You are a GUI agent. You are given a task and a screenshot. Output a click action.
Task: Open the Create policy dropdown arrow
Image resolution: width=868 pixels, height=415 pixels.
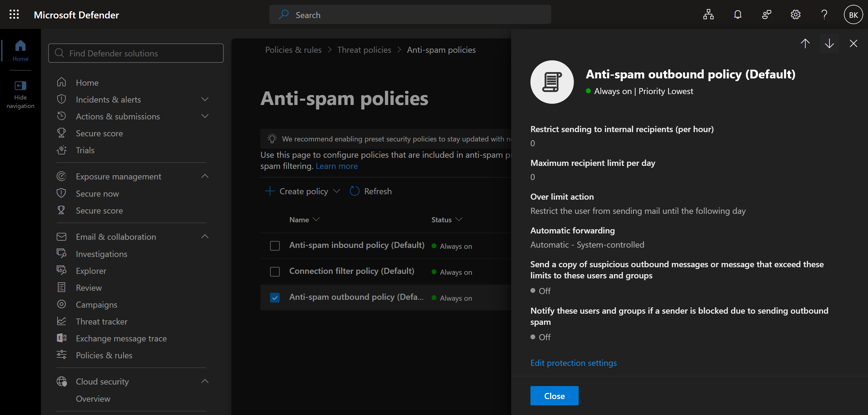(x=336, y=191)
